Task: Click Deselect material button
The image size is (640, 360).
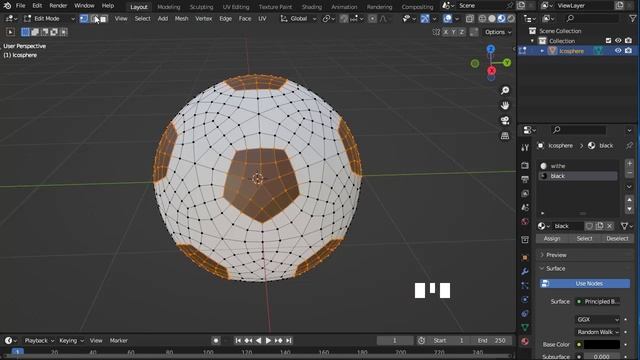Action: click(617, 238)
